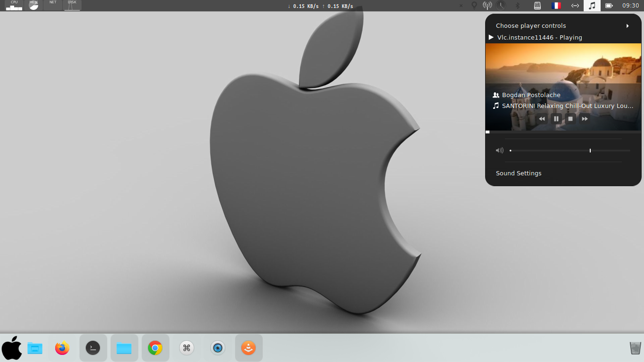Open the NET network monitor applet
The height and width of the screenshot is (362, 644).
(53, 6)
